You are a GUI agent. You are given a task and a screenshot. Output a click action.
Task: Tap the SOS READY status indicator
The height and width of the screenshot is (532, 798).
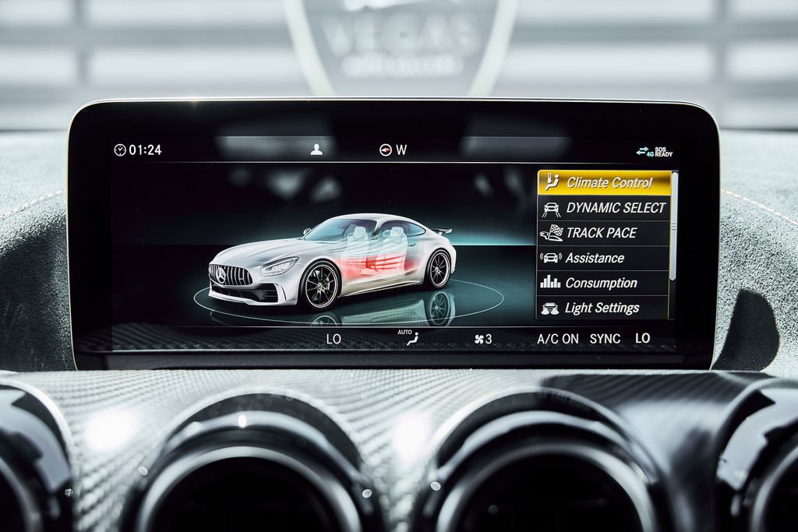pos(664,152)
